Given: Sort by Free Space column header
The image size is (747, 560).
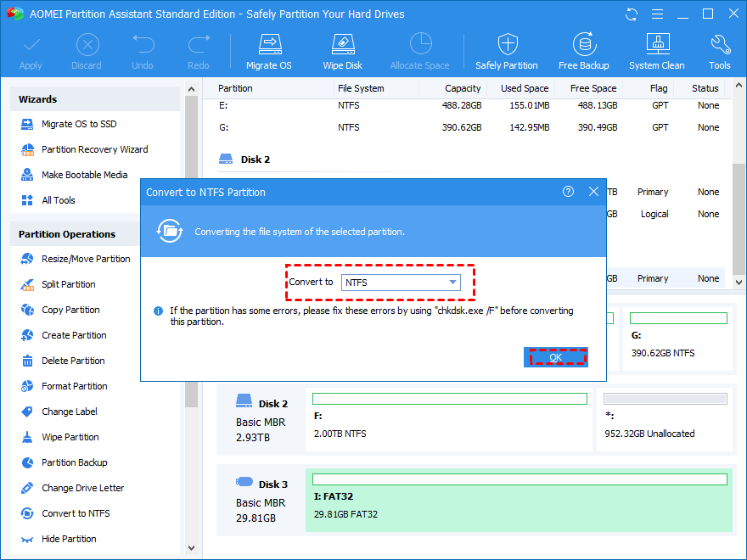Looking at the screenshot, I should (x=593, y=88).
